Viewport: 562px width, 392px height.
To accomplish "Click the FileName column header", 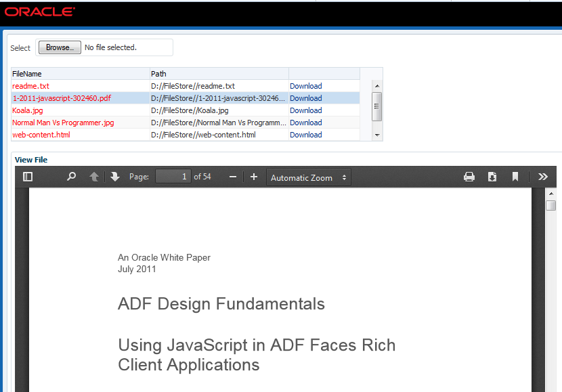I will tap(81, 74).
